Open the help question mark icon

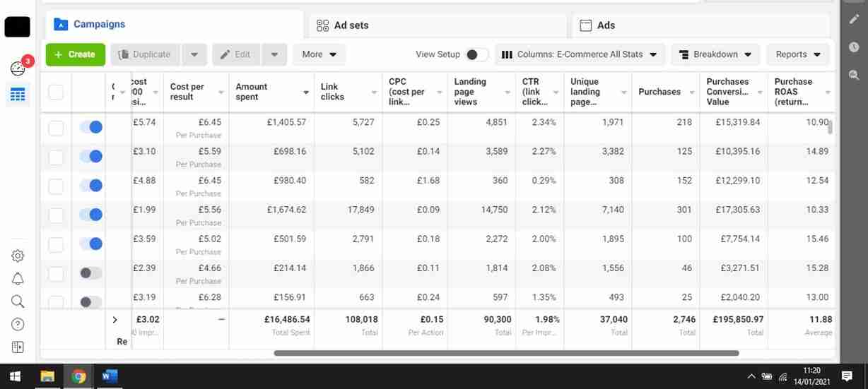[x=18, y=324]
